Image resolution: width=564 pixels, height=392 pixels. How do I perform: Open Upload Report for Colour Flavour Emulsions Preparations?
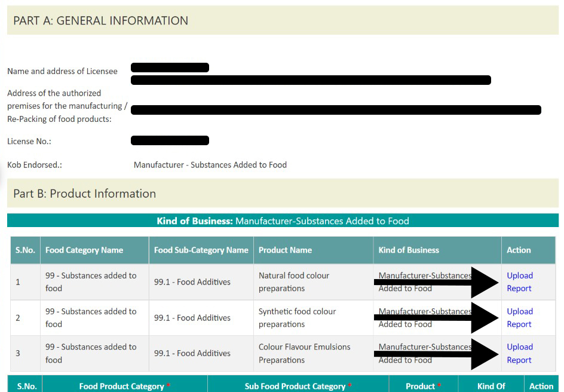(x=520, y=354)
